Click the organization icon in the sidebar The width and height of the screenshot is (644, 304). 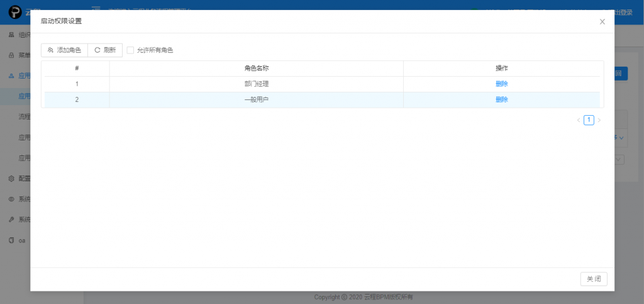pyautogui.click(x=11, y=35)
